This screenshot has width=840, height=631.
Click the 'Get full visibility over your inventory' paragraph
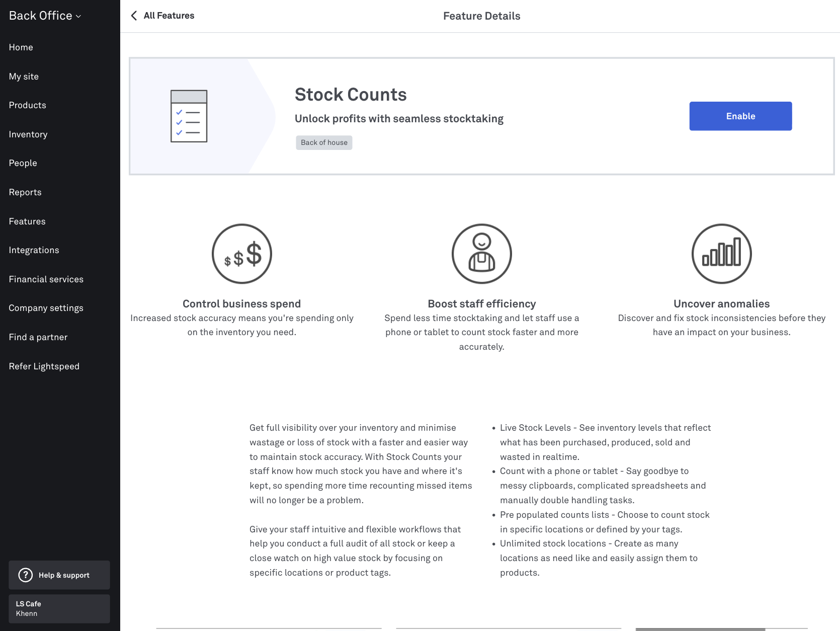coord(361,464)
